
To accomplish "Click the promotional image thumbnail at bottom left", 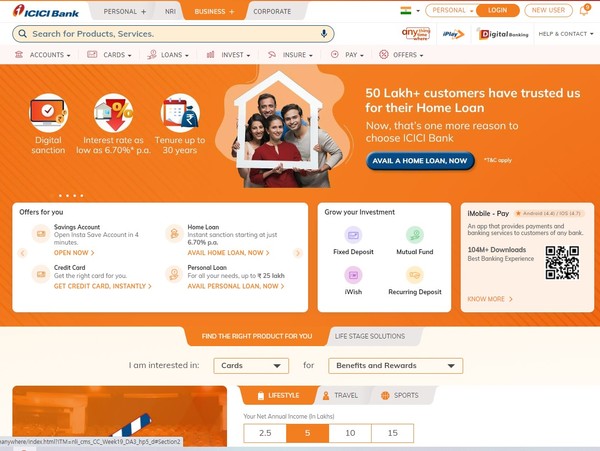I will [119, 416].
